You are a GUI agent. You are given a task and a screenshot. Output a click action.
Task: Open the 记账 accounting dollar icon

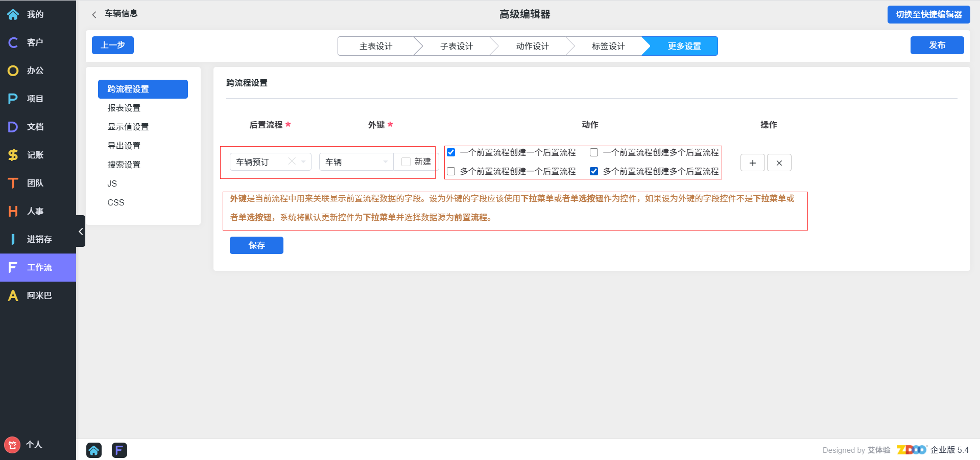13,155
